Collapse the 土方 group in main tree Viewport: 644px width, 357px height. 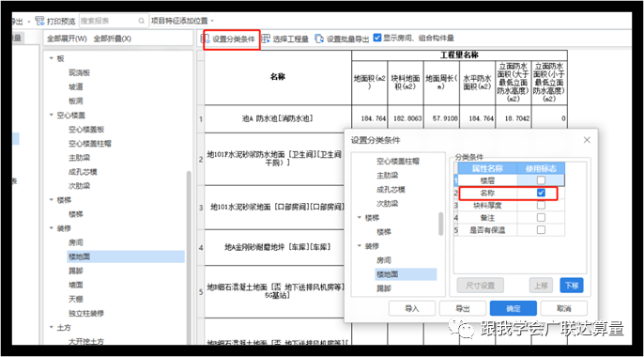[x=52, y=328]
